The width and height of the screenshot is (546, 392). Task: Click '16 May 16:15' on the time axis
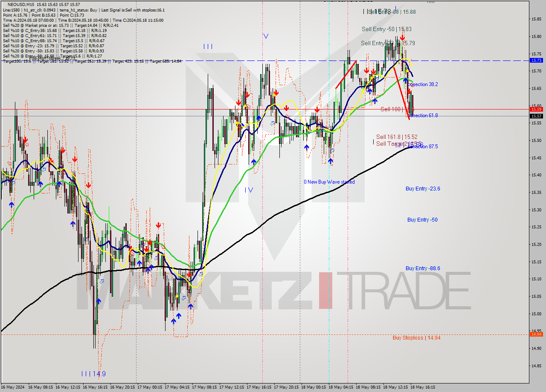click(95, 387)
